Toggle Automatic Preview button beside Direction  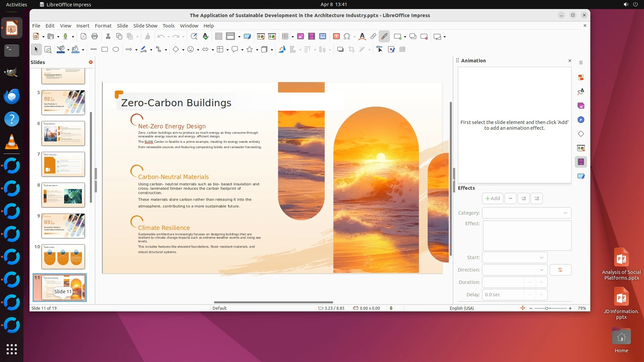[x=560, y=270]
